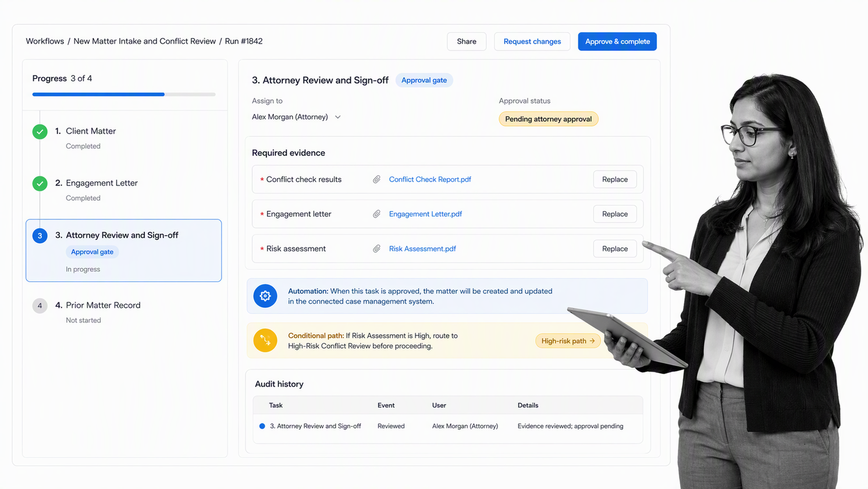
Task: Click the green checkmark beside Engagement Letter
Action: [40, 183]
